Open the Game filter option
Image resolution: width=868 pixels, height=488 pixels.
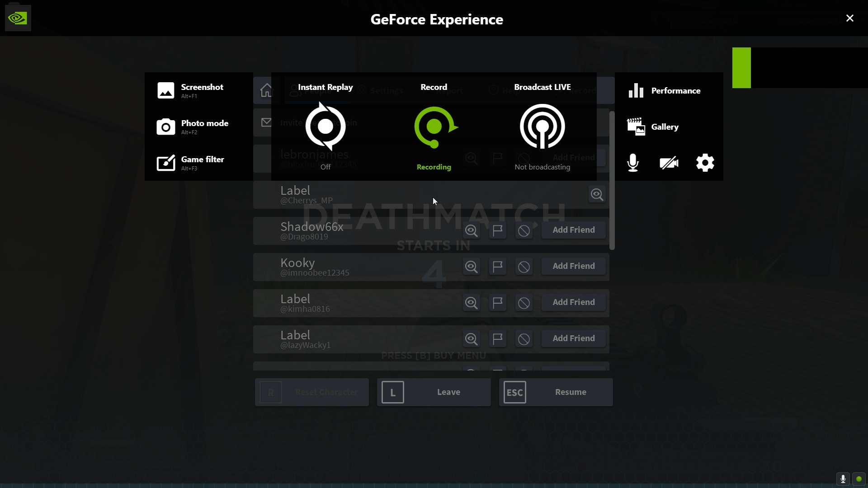coord(190,163)
